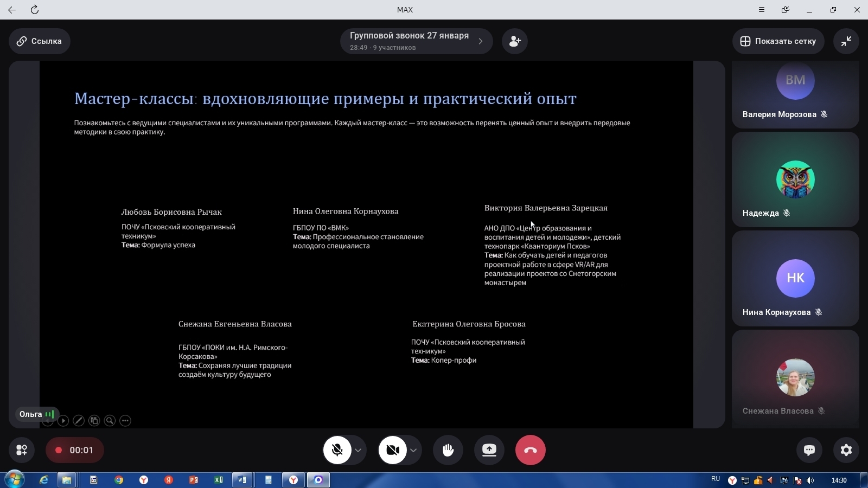Click the Ссылка link button

[39, 41]
